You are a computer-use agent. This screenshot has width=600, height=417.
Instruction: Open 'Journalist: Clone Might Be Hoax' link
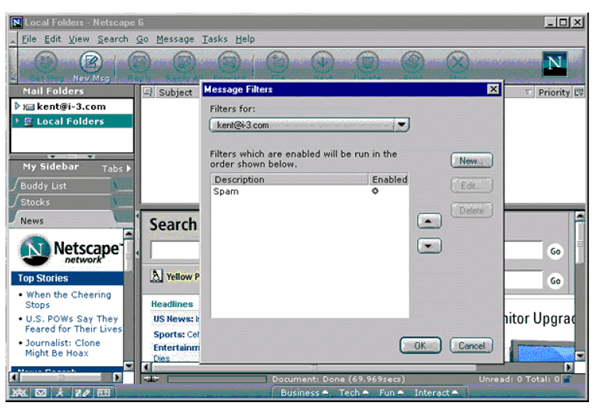pos(63,348)
